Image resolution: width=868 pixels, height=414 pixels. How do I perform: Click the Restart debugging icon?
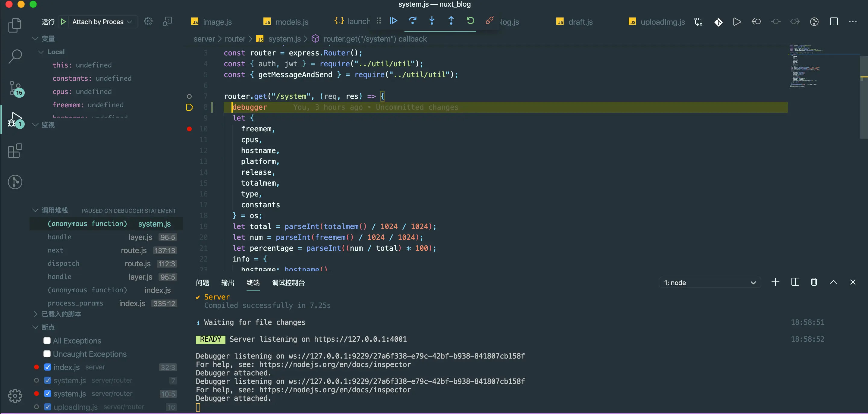coord(470,21)
